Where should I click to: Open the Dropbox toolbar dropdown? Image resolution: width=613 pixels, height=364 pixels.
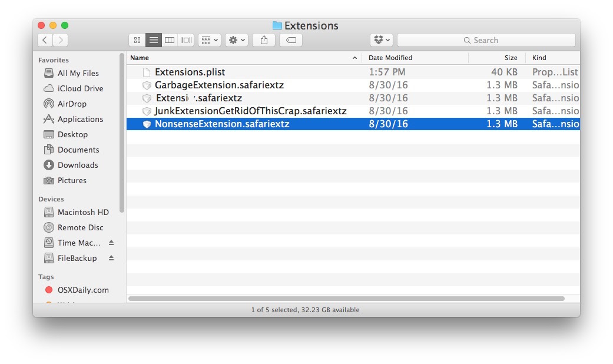[x=382, y=40]
